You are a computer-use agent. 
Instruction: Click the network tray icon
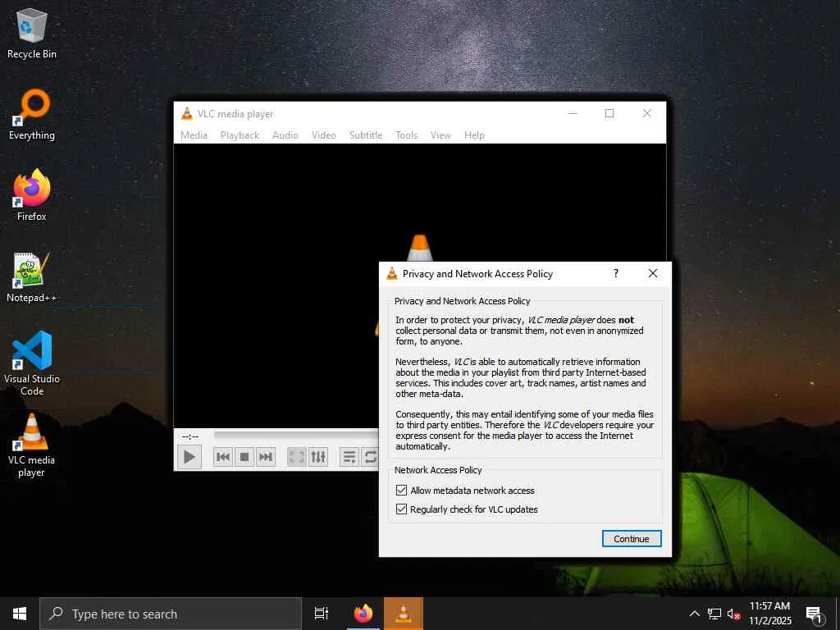(714, 614)
